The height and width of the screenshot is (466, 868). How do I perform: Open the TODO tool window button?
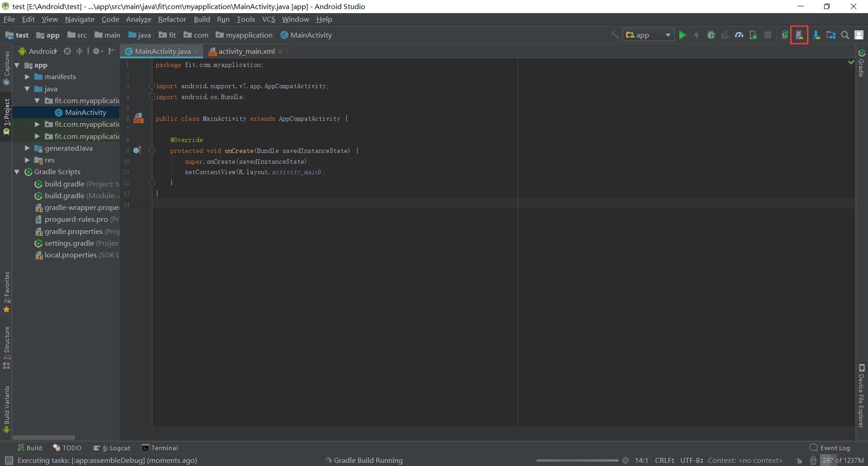(x=67, y=448)
